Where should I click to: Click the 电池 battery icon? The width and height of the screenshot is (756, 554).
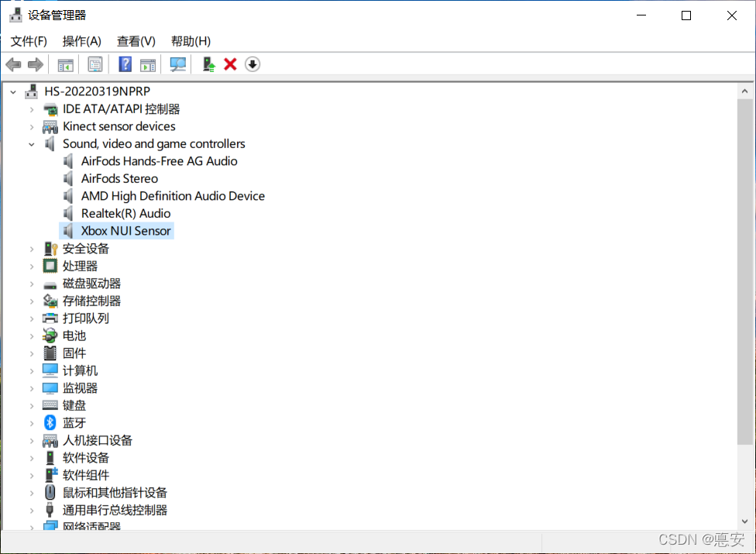[50, 335]
